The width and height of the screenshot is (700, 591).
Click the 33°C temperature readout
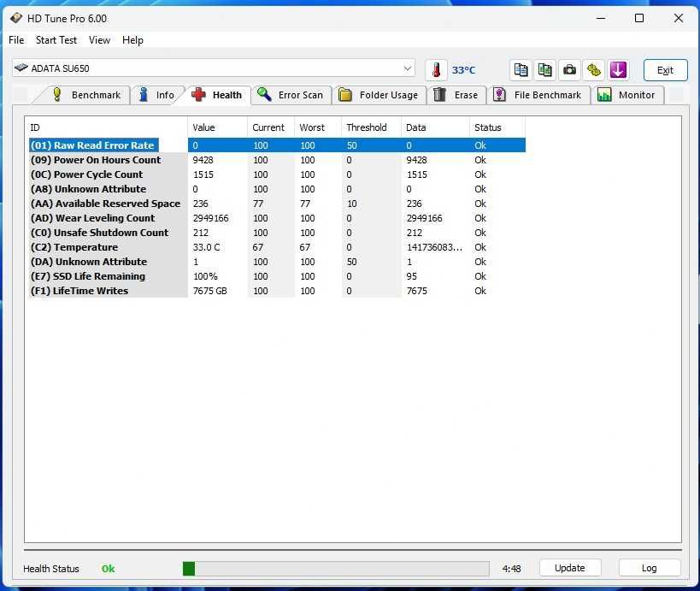click(463, 70)
